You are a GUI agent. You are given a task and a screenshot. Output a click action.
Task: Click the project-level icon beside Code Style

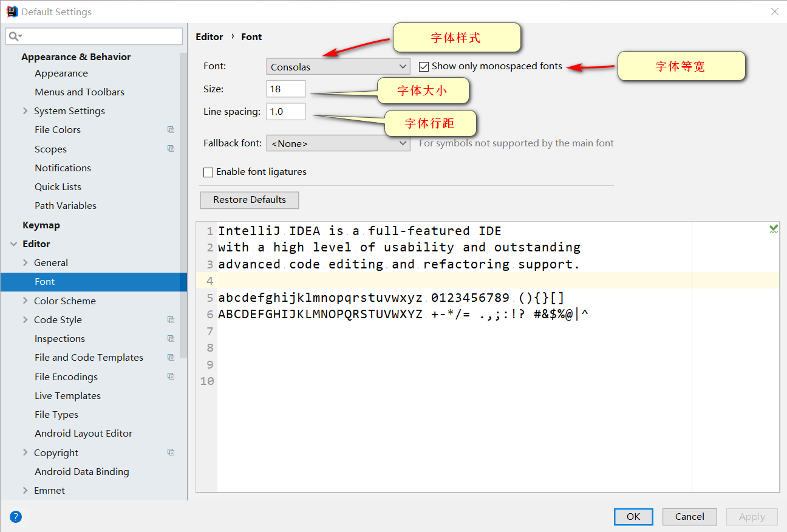pos(171,320)
